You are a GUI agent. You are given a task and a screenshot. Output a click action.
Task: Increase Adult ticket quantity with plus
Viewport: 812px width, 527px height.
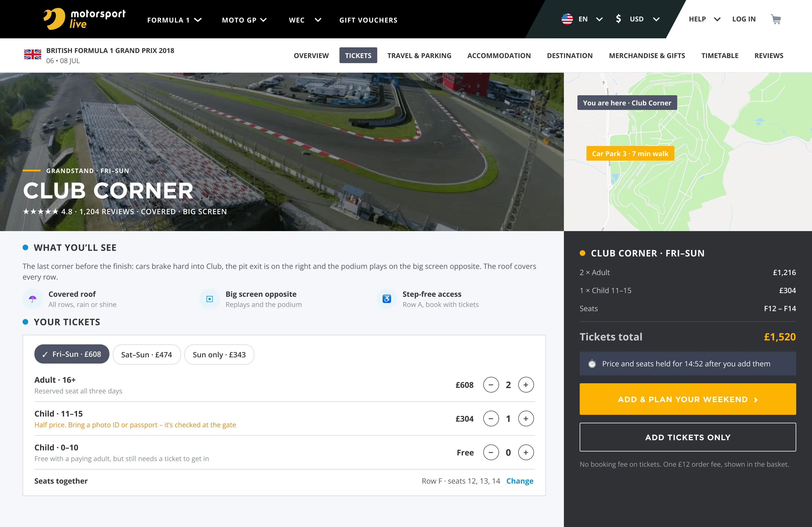coord(526,385)
